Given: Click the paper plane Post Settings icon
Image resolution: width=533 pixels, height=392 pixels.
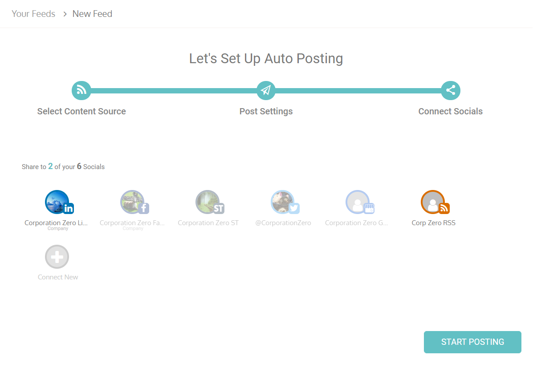Looking at the screenshot, I should [266, 90].
